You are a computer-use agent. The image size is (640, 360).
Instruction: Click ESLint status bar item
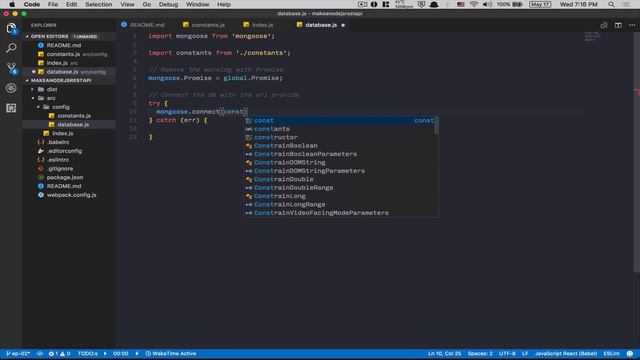(611, 353)
